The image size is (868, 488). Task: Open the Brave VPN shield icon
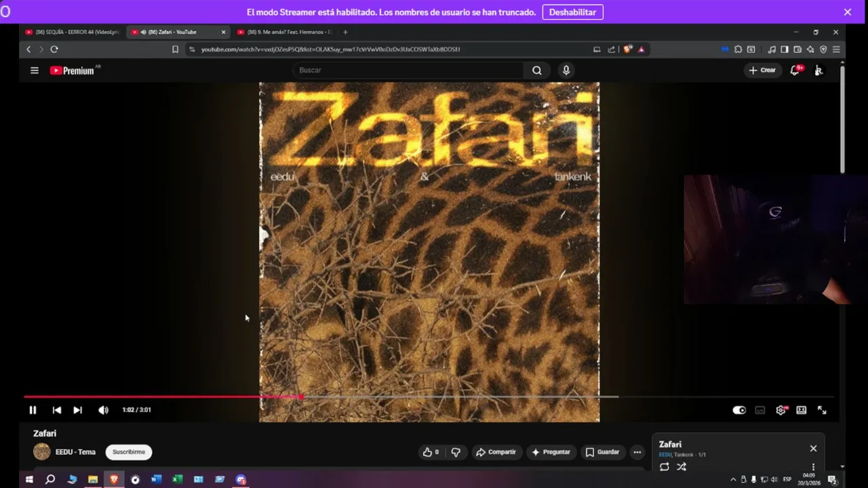(823, 49)
